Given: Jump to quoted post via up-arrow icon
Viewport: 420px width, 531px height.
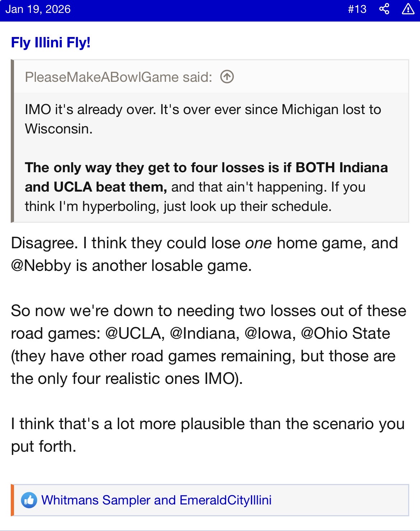Looking at the screenshot, I should point(227,77).
